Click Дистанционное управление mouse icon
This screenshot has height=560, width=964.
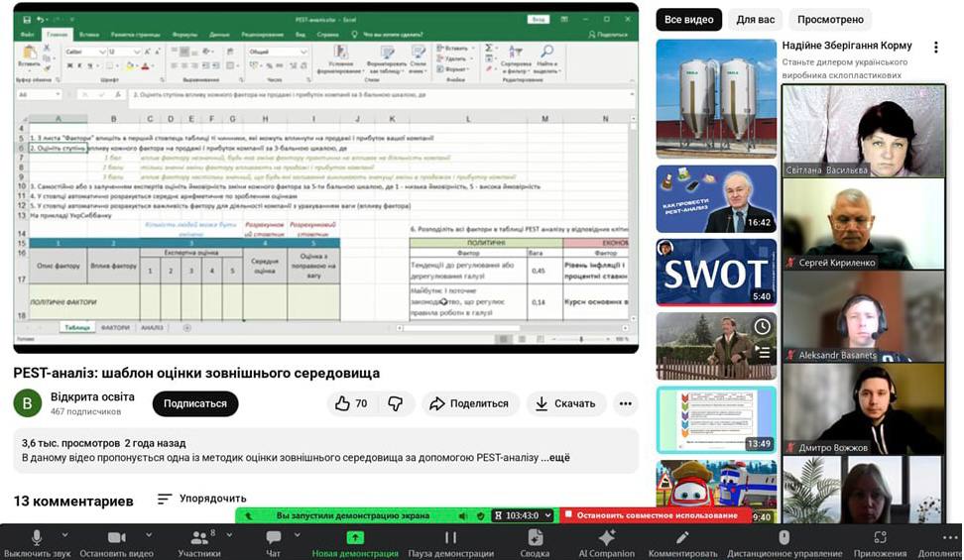click(x=783, y=541)
